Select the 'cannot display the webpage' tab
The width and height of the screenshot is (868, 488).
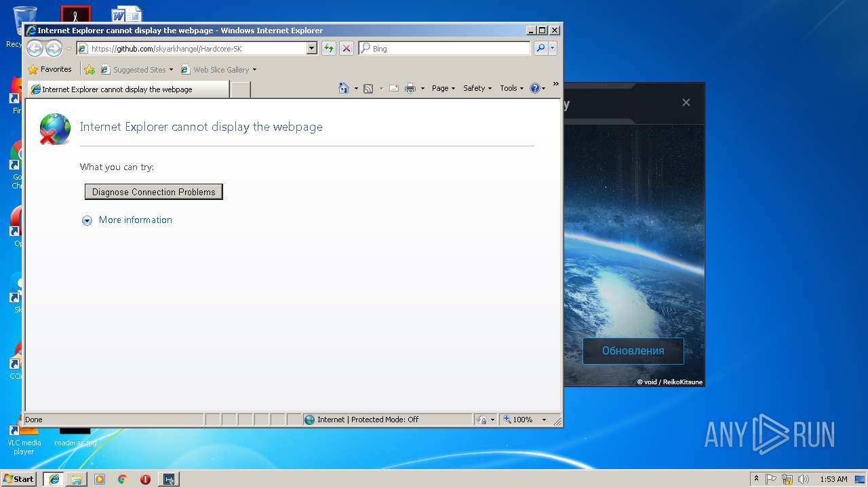point(129,89)
